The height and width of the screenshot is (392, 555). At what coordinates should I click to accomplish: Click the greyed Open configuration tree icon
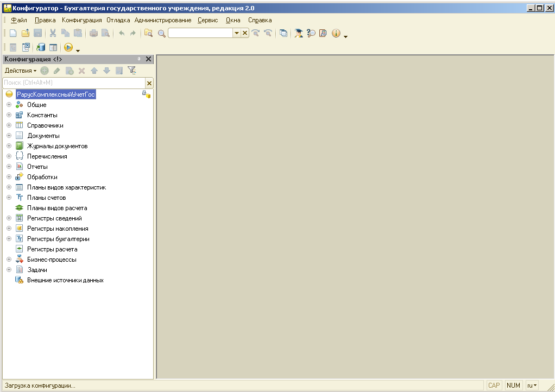(13, 47)
